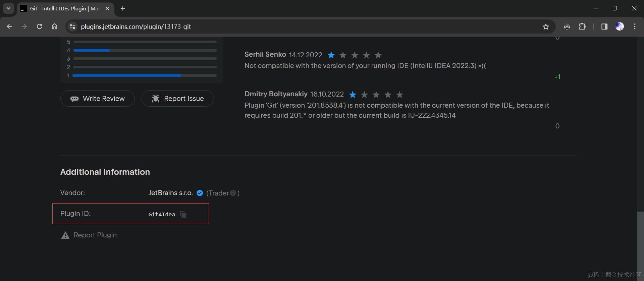Screen dimensions: 644x281
Task: Filter reviews by the 3-star rating bar
Action: pos(145,59)
